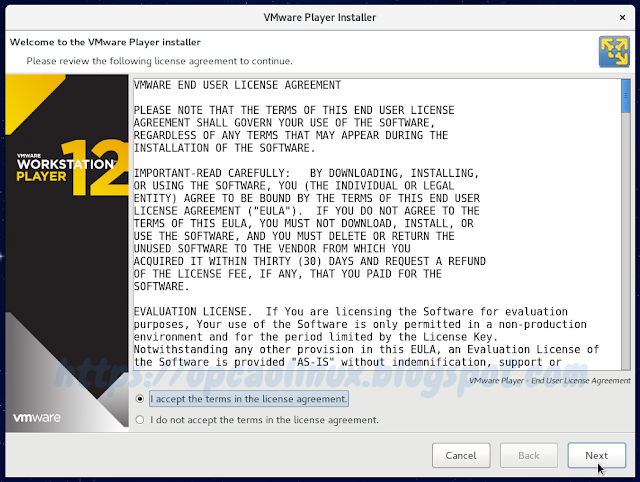Click the scrollbar track below the thumb
This screenshot has width=640, height=482.
click(625, 241)
